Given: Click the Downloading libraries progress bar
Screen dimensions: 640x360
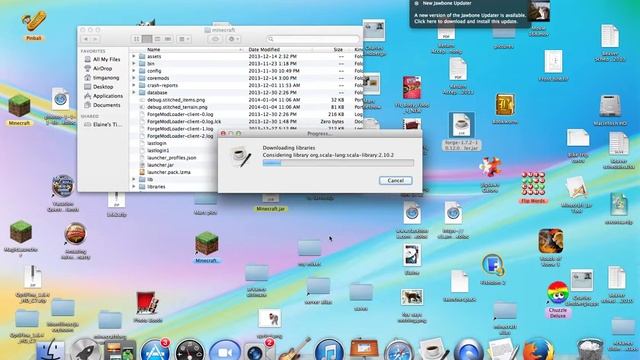Looking at the screenshot, I should click(338, 163).
